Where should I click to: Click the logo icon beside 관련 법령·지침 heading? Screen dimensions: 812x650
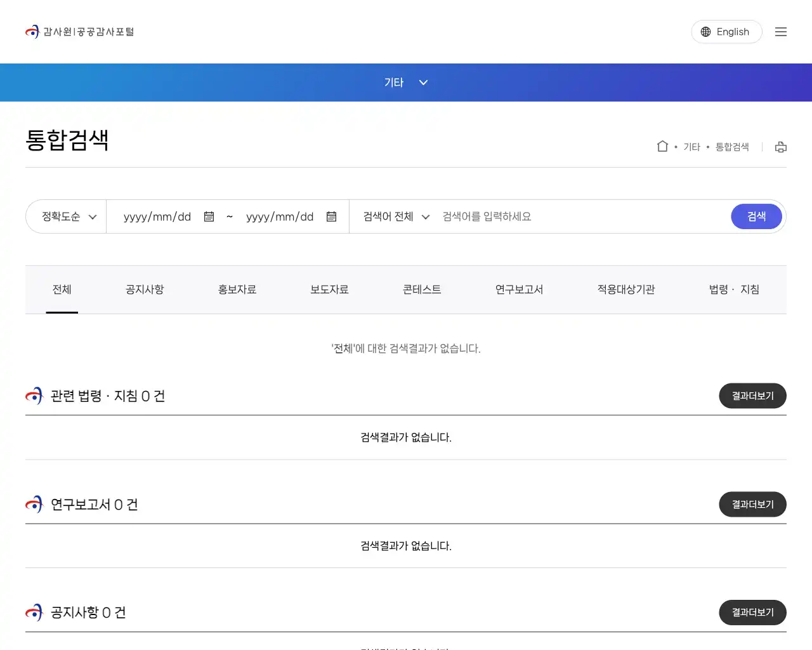point(33,396)
